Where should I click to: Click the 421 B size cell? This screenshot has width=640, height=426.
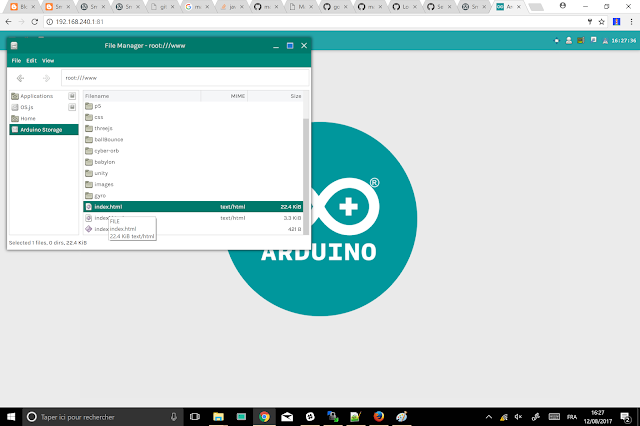click(294, 229)
